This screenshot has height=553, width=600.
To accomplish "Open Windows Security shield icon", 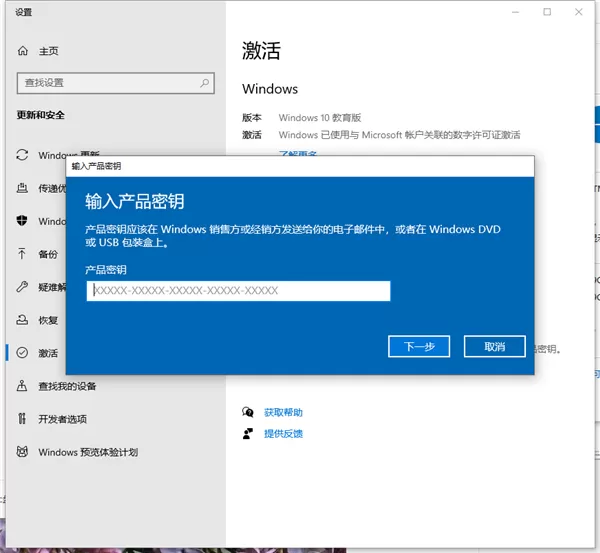I will (22, 221).
